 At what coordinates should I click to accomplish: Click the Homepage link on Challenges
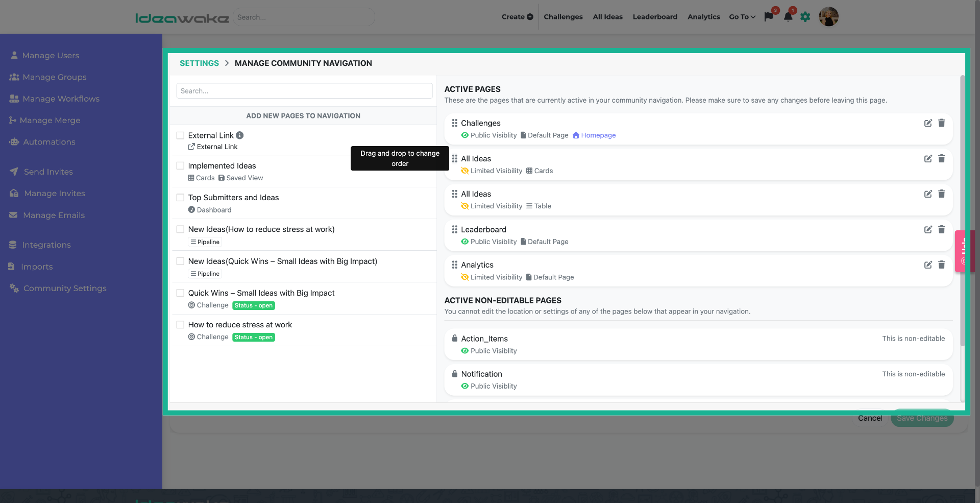pos(598,135)
